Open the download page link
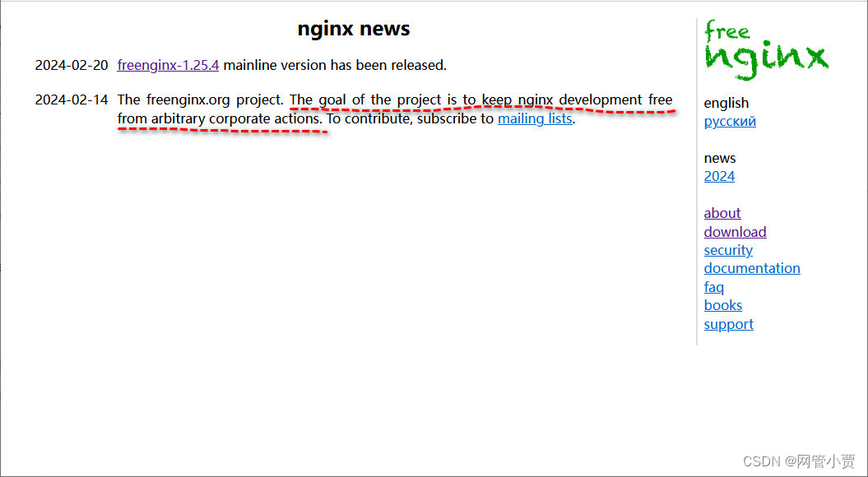 click(736, 232)
